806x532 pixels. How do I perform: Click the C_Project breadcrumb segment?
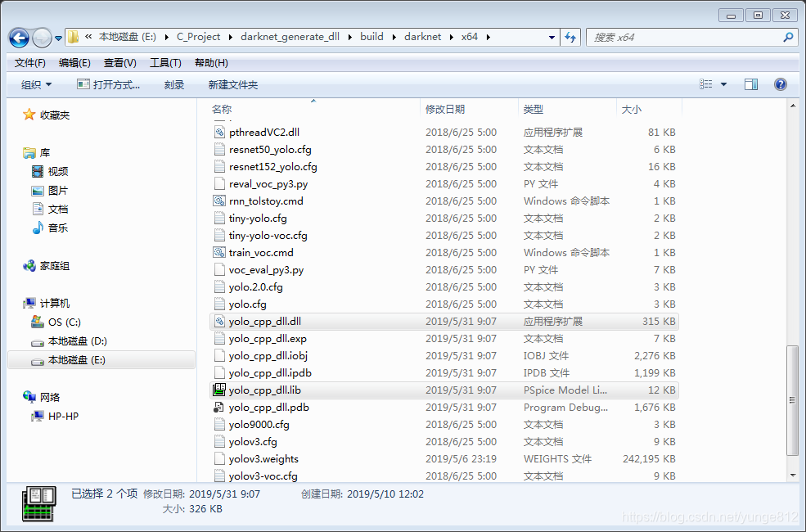(x=198, y=37)
